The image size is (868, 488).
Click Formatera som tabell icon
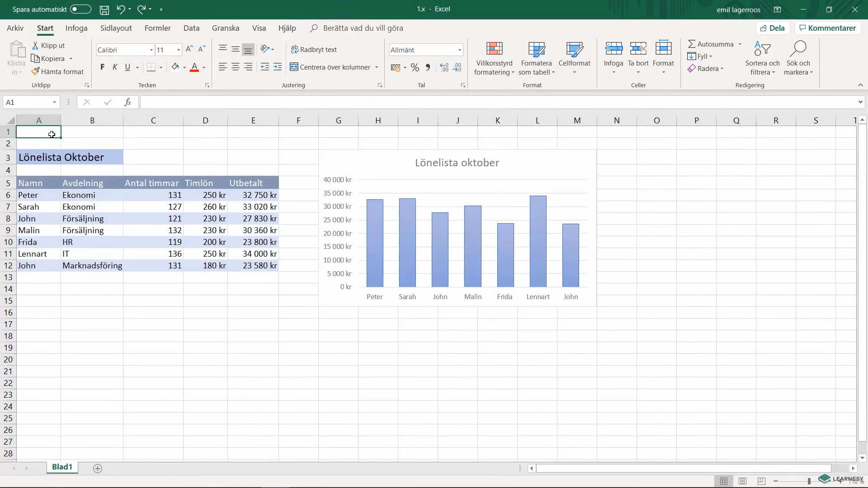(536, 49)
